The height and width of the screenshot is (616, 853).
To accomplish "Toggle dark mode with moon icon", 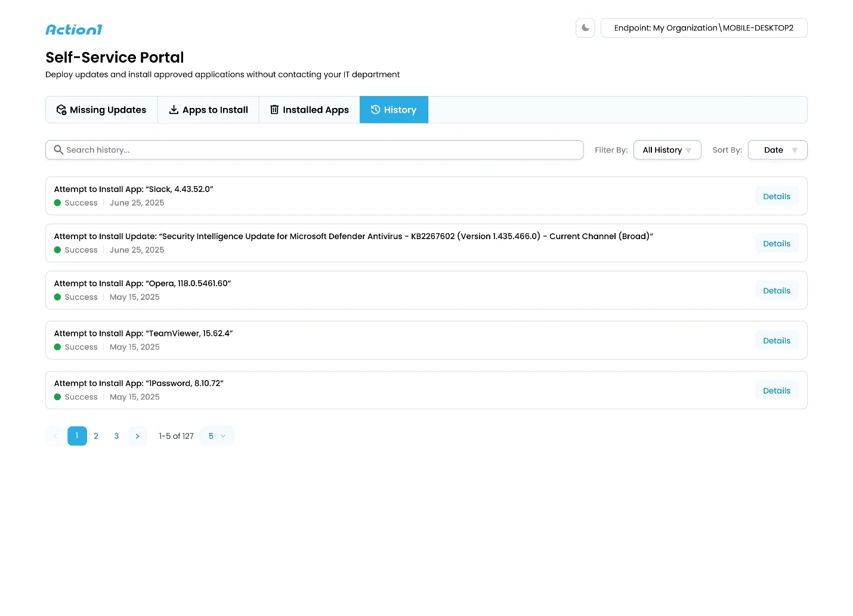I will (x=585, y=28).
